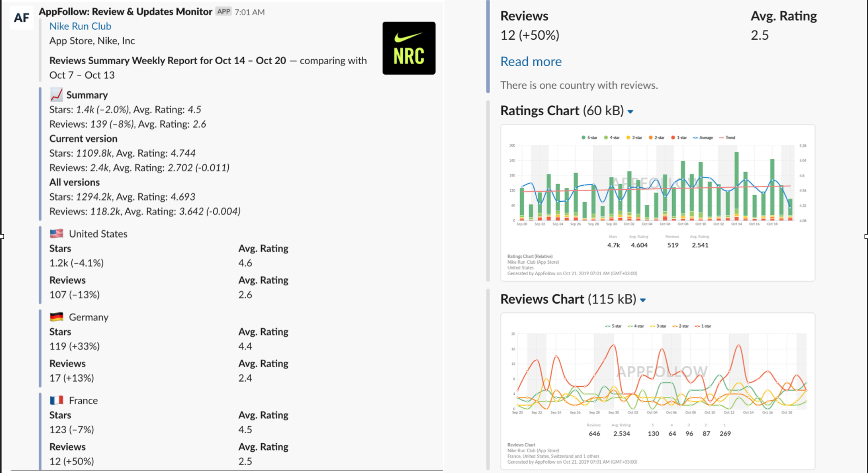Click 5-star legend dot in Ratings Chart
Screen dimensions: 868x473
tap(583, 137)
